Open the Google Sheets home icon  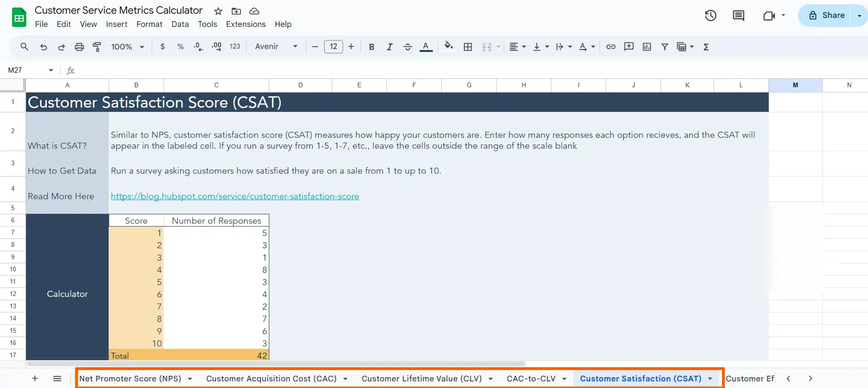(19, 17)
